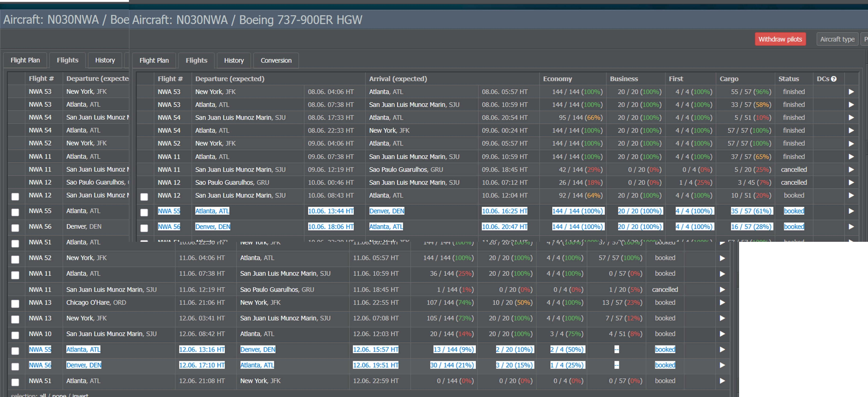Open the Conversion tab
Viewport: 868px width, 397px height.
coord(276,61)
